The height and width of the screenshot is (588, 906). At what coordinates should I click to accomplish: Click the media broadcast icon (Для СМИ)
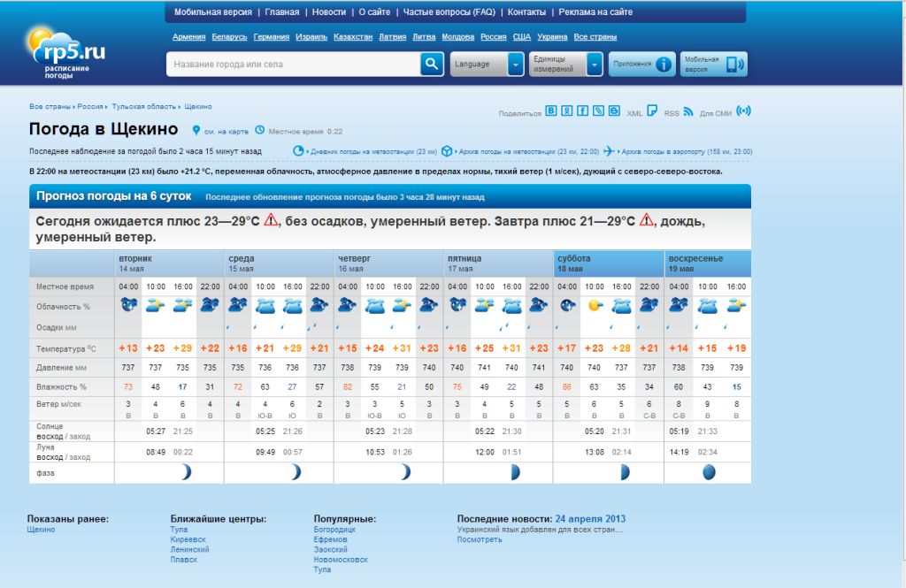(743, 111)
